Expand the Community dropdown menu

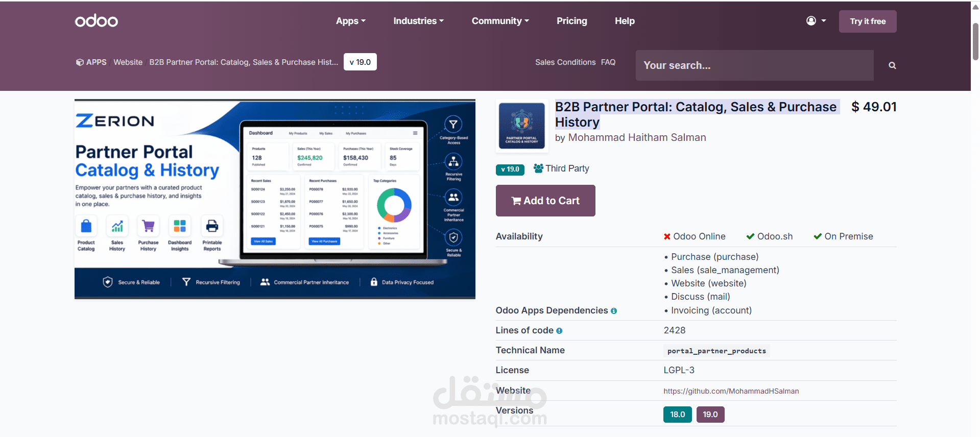tap(500, 21)
